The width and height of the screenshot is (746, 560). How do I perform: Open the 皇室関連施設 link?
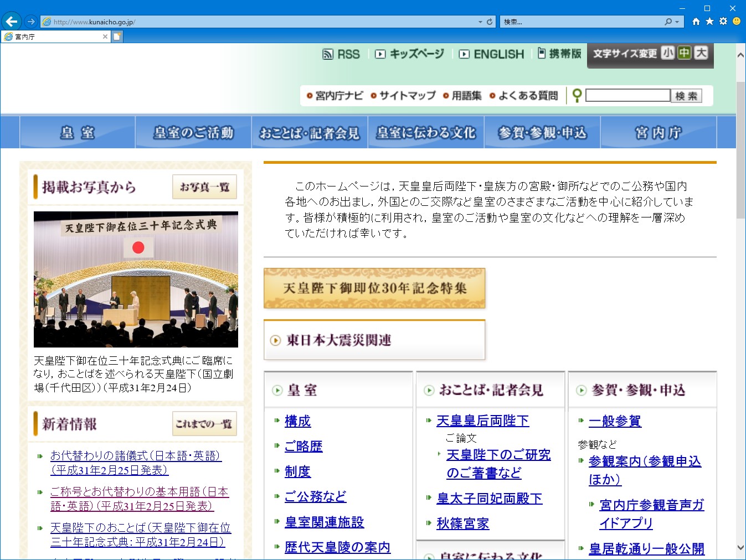(x=324, y=522)
